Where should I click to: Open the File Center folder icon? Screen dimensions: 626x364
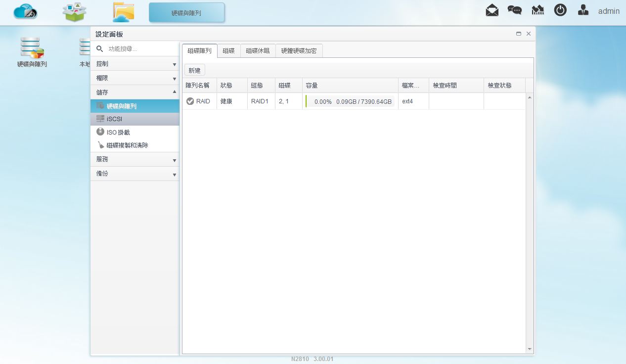(x=123, y=12)
